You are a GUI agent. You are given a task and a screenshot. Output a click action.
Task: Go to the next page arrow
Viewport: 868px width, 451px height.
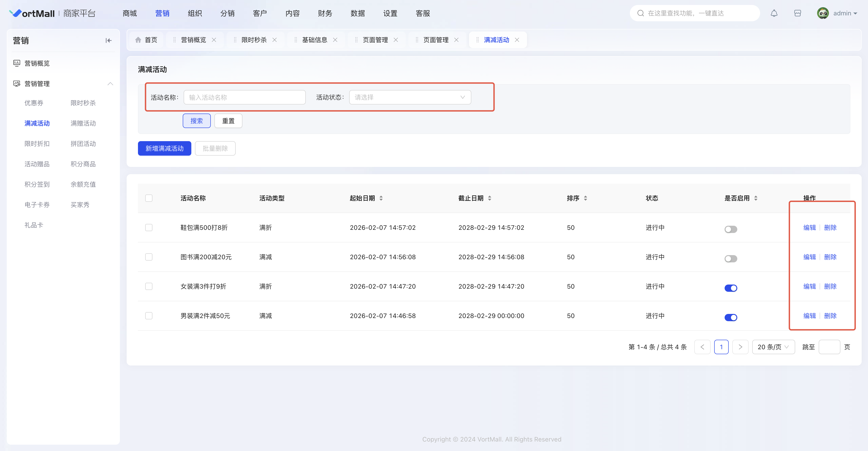coord(740,347)
